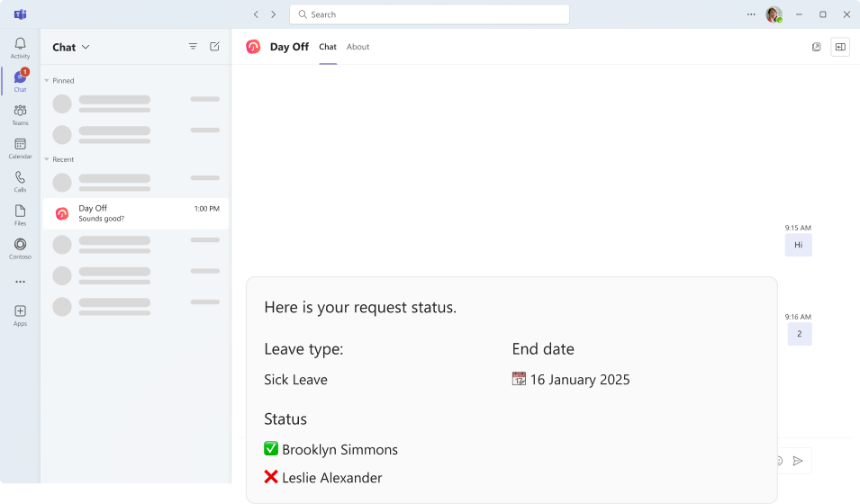This screenshot has height=504, width=860.
Task: Select the 'Hi' message bubble
Action: [799, 245]
